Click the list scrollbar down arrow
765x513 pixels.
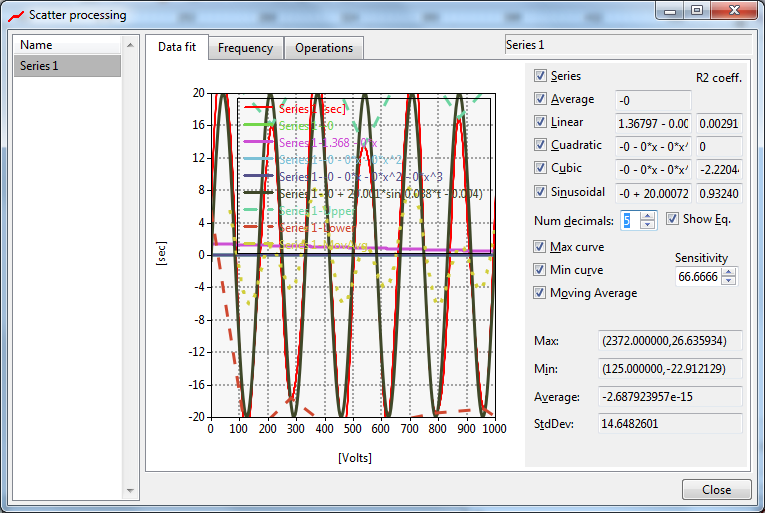click(x=130, y=491)
